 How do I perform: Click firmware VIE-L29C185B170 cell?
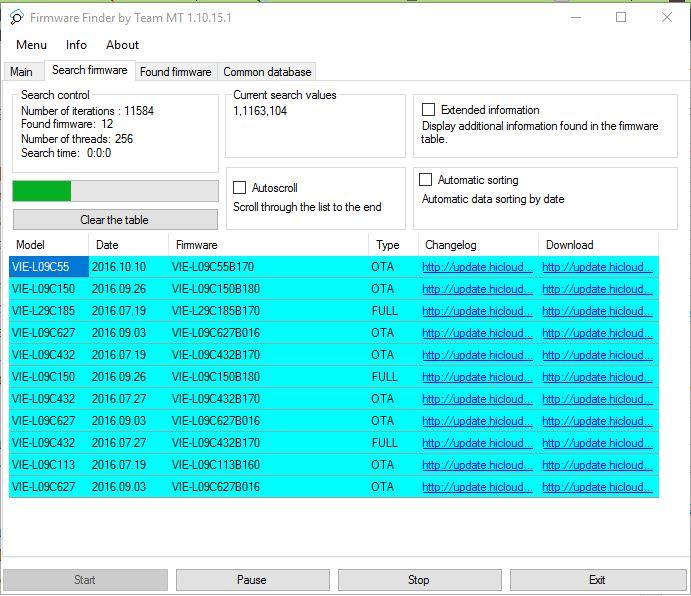pyautogui.click(x=268, y=311)
